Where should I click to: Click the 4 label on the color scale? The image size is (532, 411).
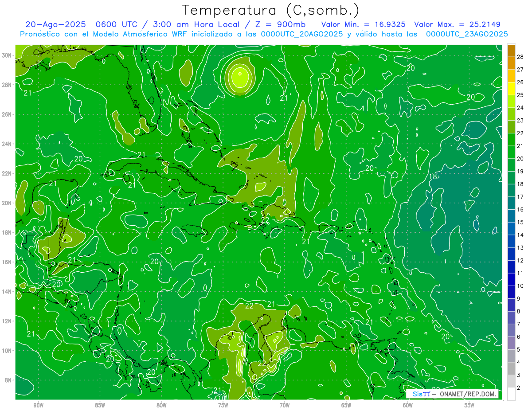point(519,362)
